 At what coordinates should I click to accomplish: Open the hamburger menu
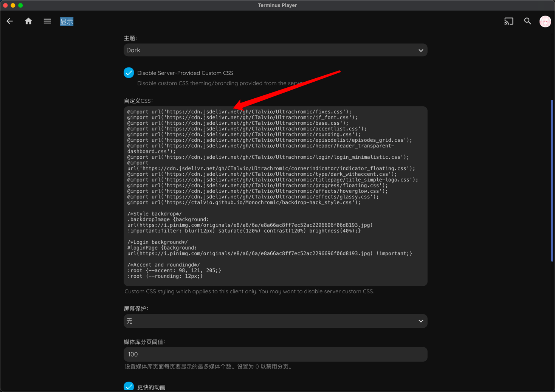point(47,21)
